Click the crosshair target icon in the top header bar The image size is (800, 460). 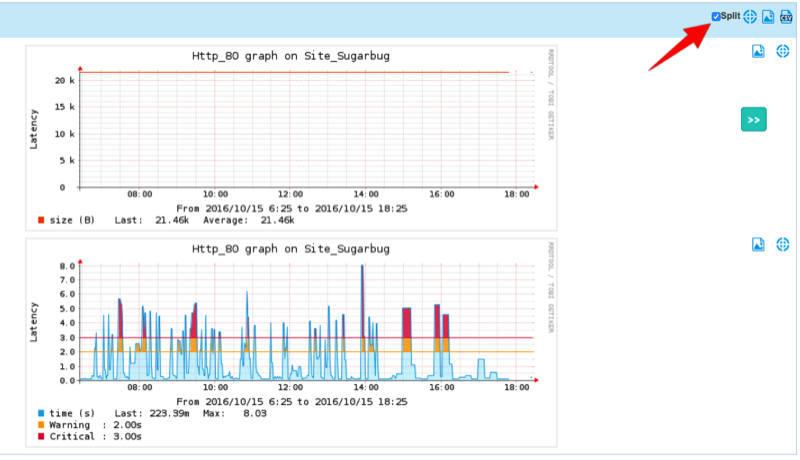pos(750,17)
